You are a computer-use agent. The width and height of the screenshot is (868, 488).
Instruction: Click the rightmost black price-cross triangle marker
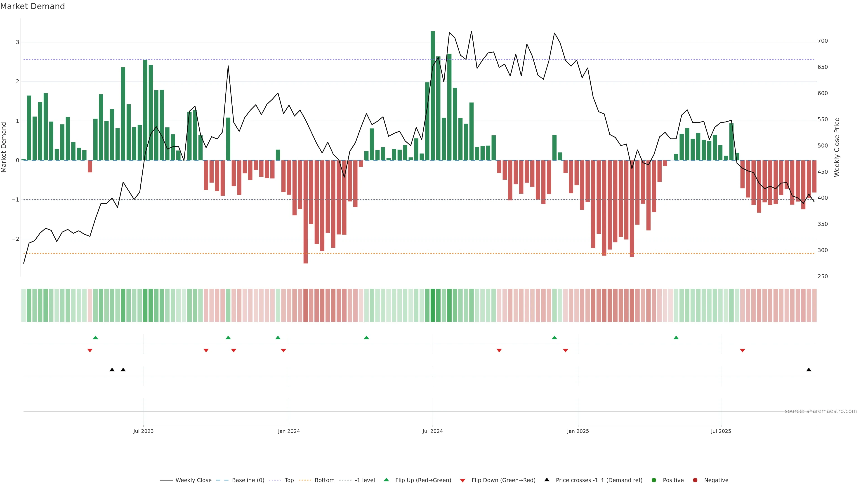[x=809, y=370]
